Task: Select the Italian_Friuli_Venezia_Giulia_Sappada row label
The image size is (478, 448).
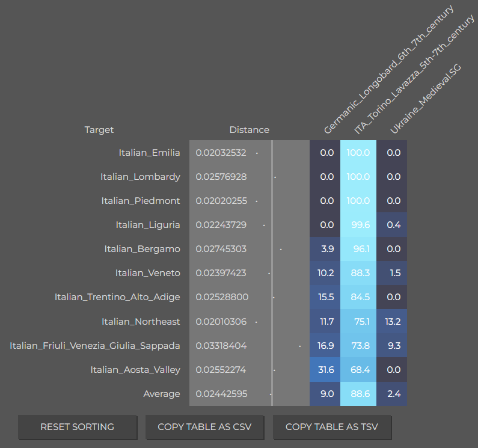Action: pyautogui.click(x=95, y=346)
